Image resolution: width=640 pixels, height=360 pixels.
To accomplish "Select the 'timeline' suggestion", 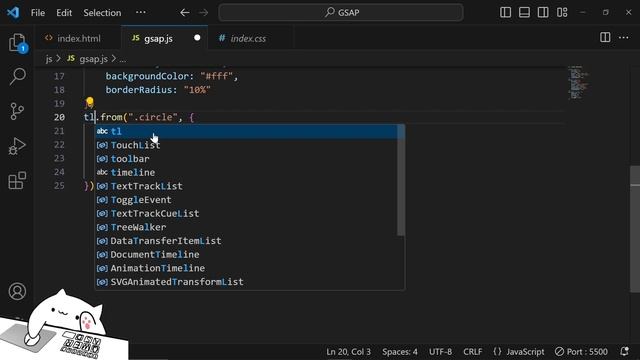I will pyautogui.click(x=246, y=173).
